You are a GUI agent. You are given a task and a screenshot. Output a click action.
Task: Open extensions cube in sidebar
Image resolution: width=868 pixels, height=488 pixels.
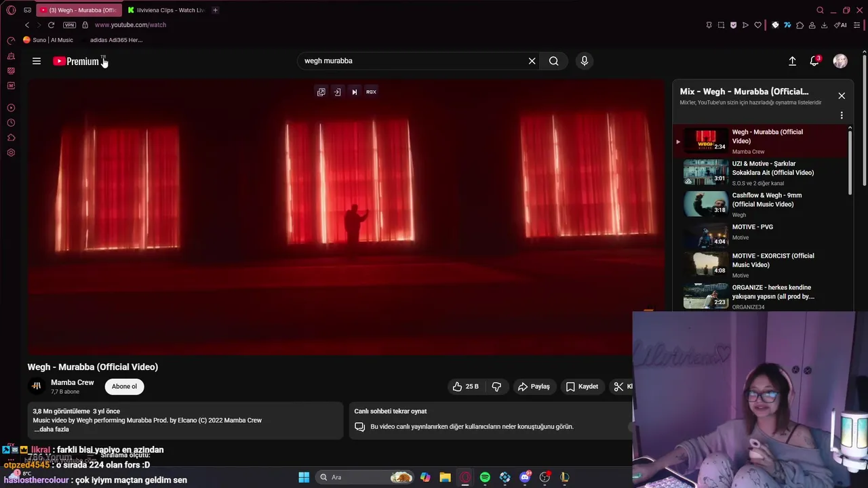(11, 138)
